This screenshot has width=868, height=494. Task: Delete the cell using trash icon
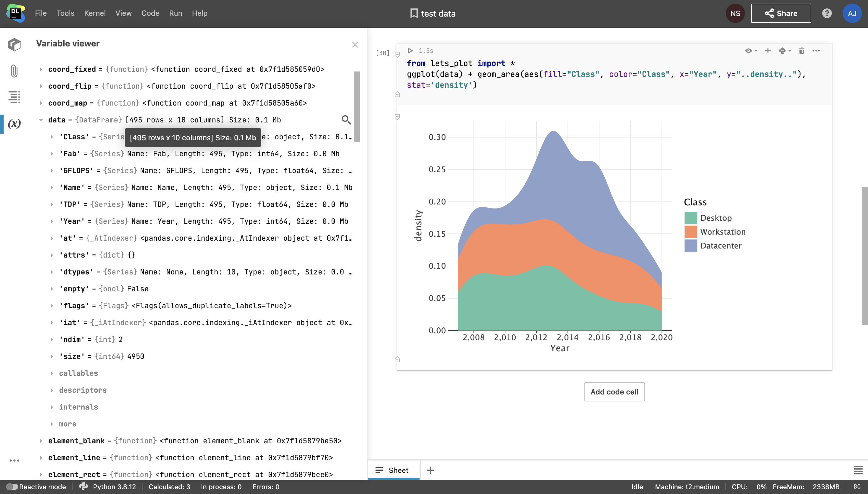[x=802, y=51]
